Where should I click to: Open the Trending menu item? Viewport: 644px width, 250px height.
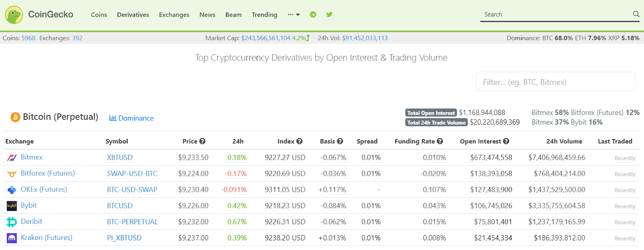pyautogui.click(x=264, y=15)
